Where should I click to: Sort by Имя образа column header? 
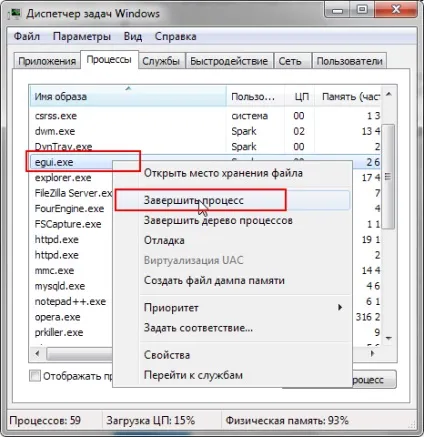tap(128, 96)
